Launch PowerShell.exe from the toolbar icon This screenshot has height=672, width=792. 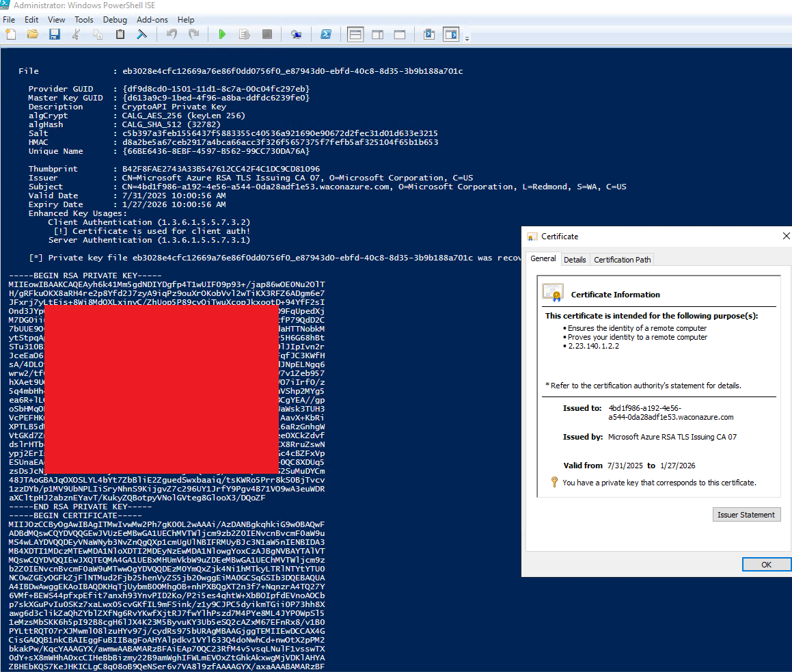pyautogui.click(x=327, y=34)
